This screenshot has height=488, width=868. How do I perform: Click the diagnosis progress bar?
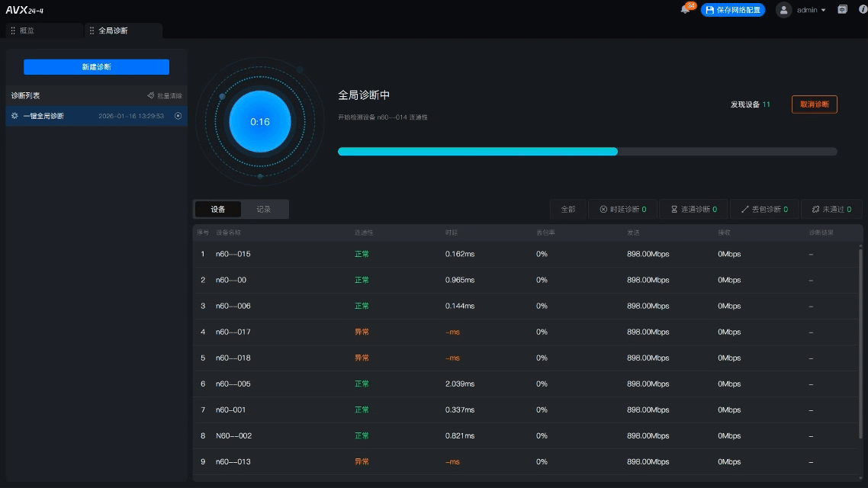587,152
